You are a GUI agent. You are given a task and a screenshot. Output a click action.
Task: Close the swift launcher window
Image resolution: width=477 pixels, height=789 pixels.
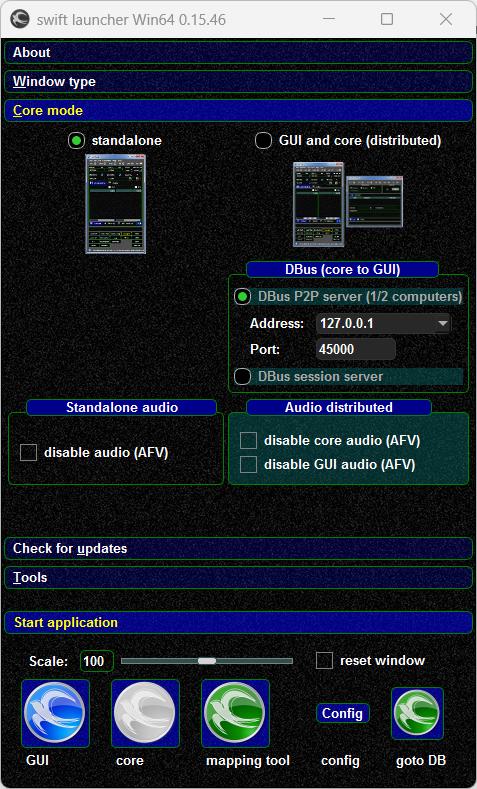pos(446,19)
